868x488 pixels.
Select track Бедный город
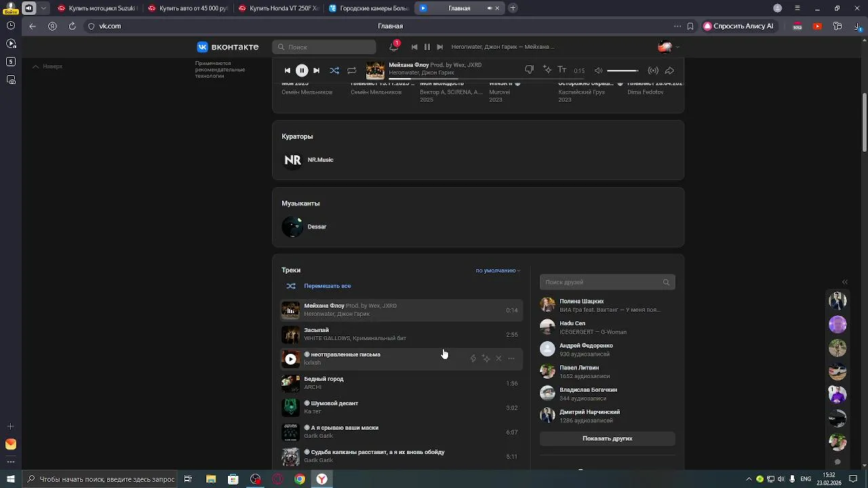tap(401, 384)
